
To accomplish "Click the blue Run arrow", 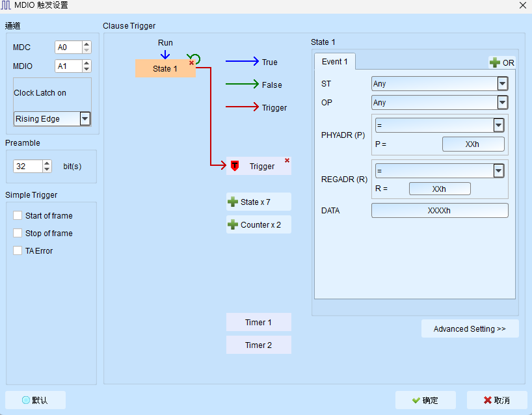I will (165, 54).
